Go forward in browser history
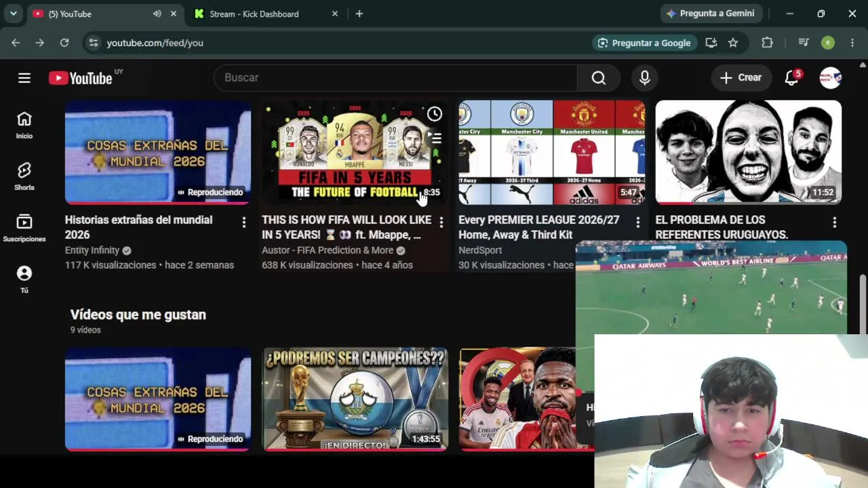The image size is (868, 488). coord(40,43)
